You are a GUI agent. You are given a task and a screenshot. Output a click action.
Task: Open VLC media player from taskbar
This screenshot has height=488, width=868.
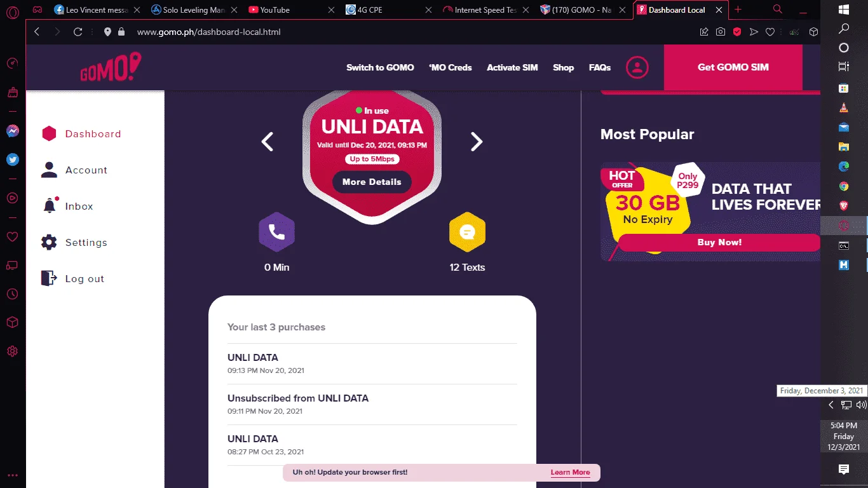tap(844, 108)
